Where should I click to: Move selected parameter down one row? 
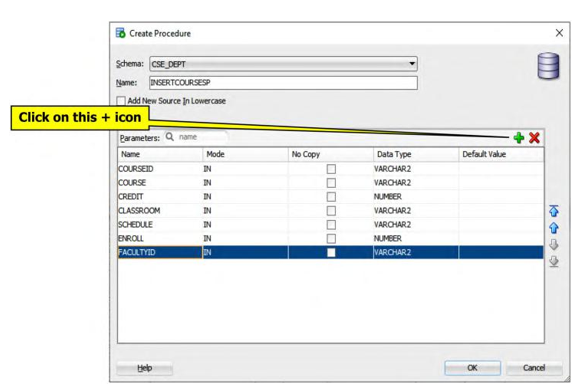coord(554,244)
